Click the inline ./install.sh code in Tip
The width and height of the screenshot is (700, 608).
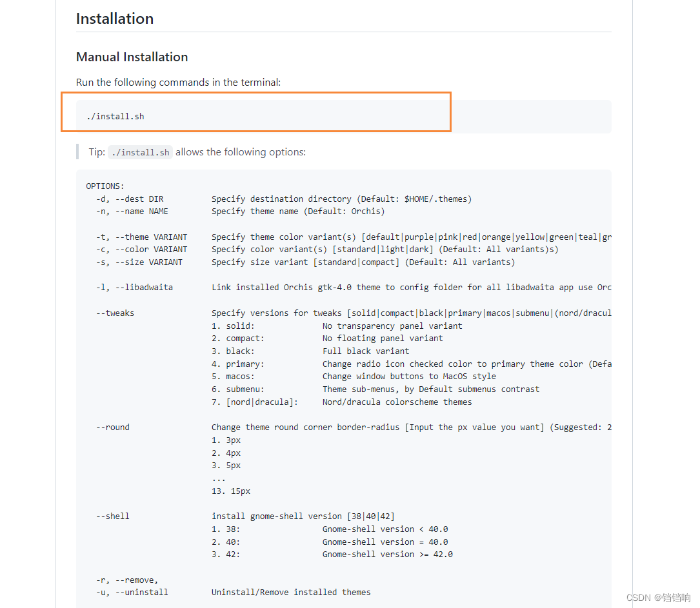(140, 153)
